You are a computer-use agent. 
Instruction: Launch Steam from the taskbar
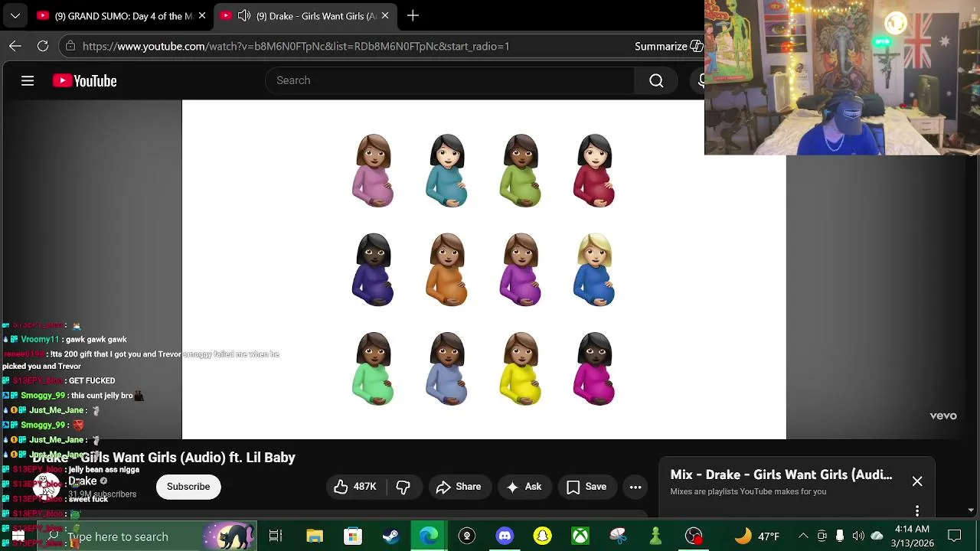click(390, 536)
